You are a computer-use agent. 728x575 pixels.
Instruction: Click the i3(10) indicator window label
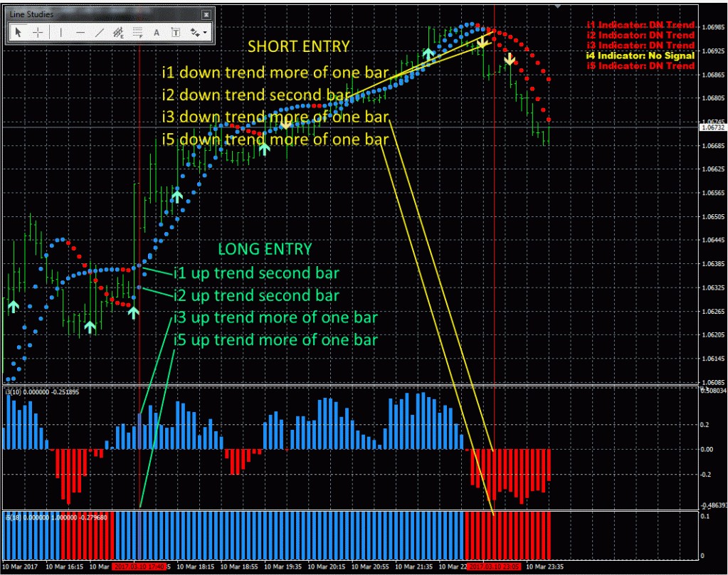click(x=42, y=393)
